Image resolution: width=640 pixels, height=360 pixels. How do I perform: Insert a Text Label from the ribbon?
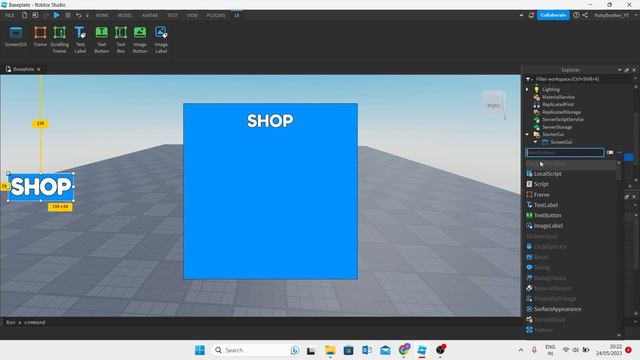tap(80, 40)
